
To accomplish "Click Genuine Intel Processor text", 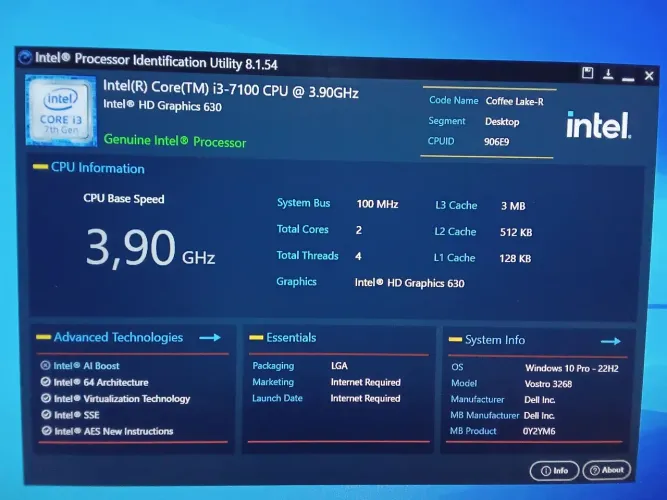I will click(x=175, y=141).
